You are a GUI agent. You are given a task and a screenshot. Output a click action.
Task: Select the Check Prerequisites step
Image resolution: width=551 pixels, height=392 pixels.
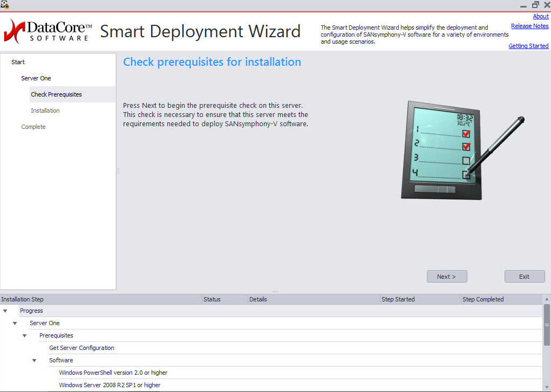click(x=56, y=94)
